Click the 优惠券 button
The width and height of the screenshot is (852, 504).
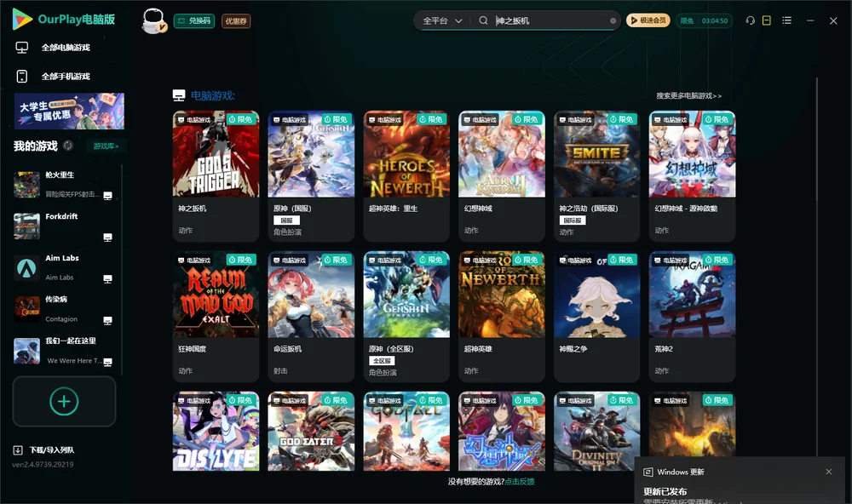tap(236, 20)
